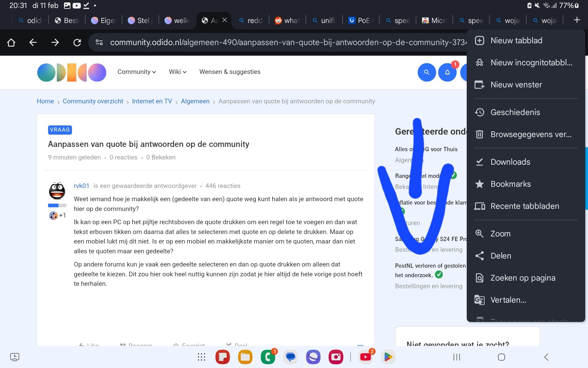The width and height of the screenshot is (588, 368).
Task: Click the address bar URL
Action: (288, 42)
